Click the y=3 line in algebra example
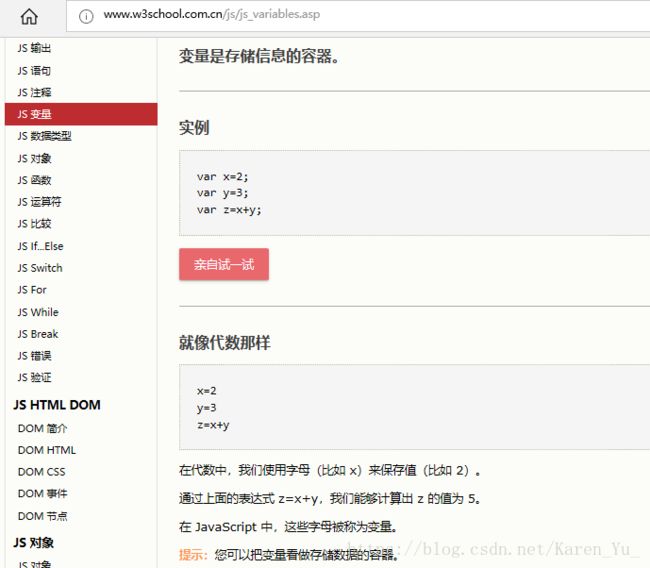 tap(206, 408)
